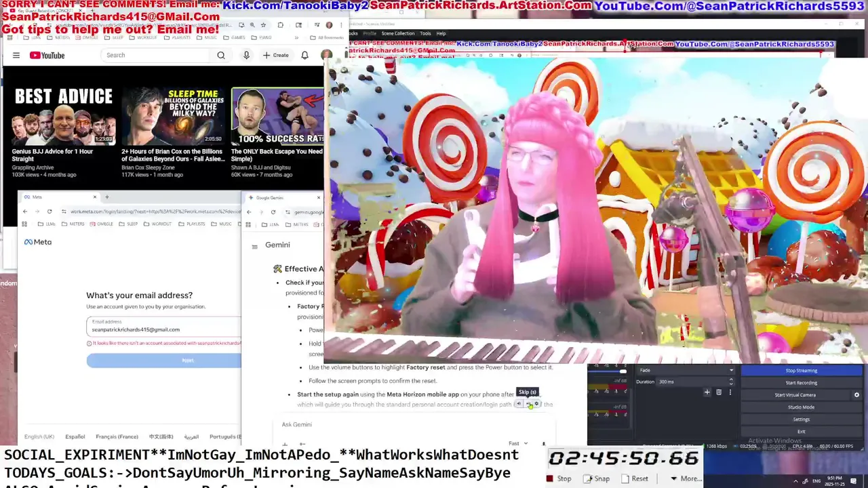This screenshot has height=488, width=868.
Task: Open the Back Escape video thumbnail
Action: tap(277, 116)
